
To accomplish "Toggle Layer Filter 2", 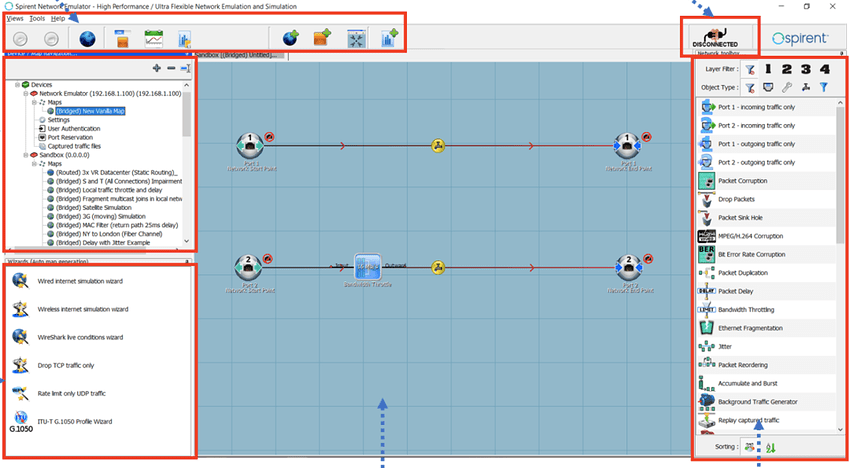I will [x=787, y=69].
